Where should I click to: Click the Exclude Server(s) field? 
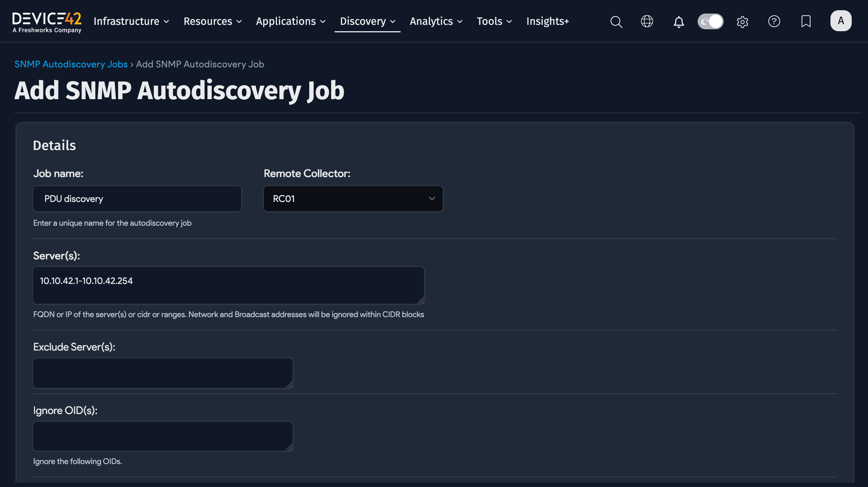pyautogui.click(x=163, y=373)
